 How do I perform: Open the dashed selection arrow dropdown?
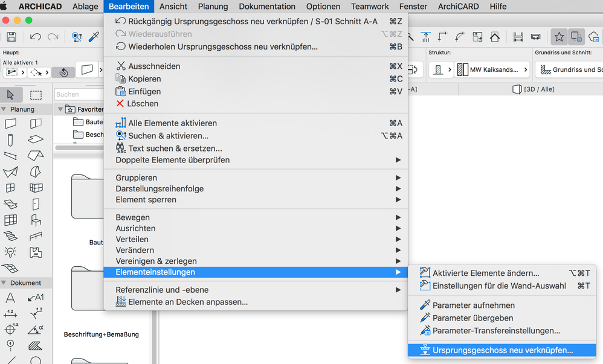pyautogui.click(x=39, y=72)
